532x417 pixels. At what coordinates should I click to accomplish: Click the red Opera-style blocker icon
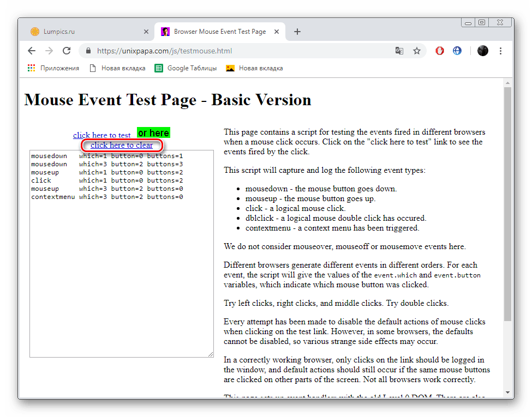439,50
